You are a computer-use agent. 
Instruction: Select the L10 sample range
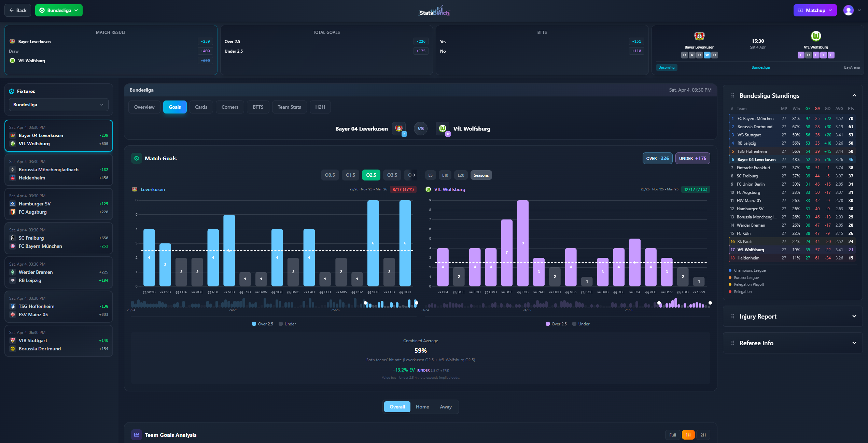445,175
